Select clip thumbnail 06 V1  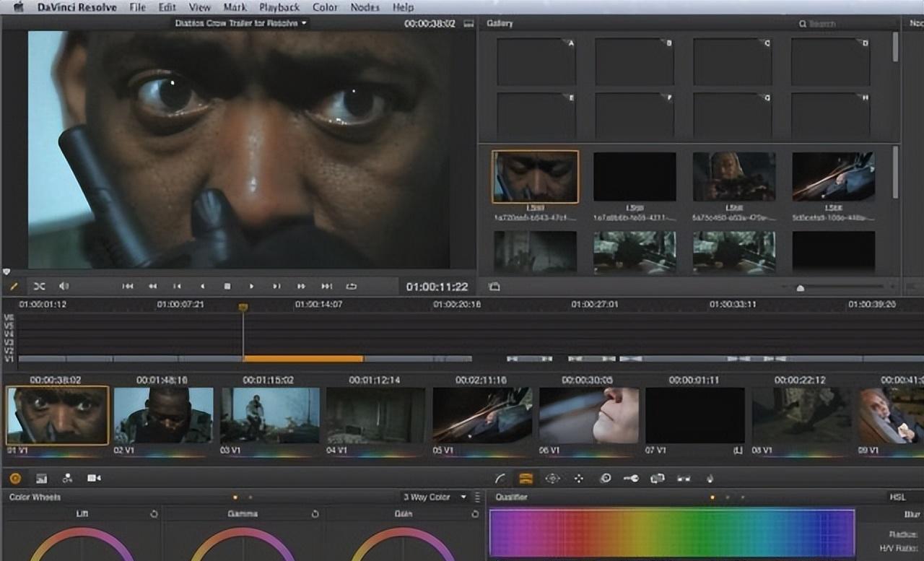pyautogui.click(x=588, y=414)
